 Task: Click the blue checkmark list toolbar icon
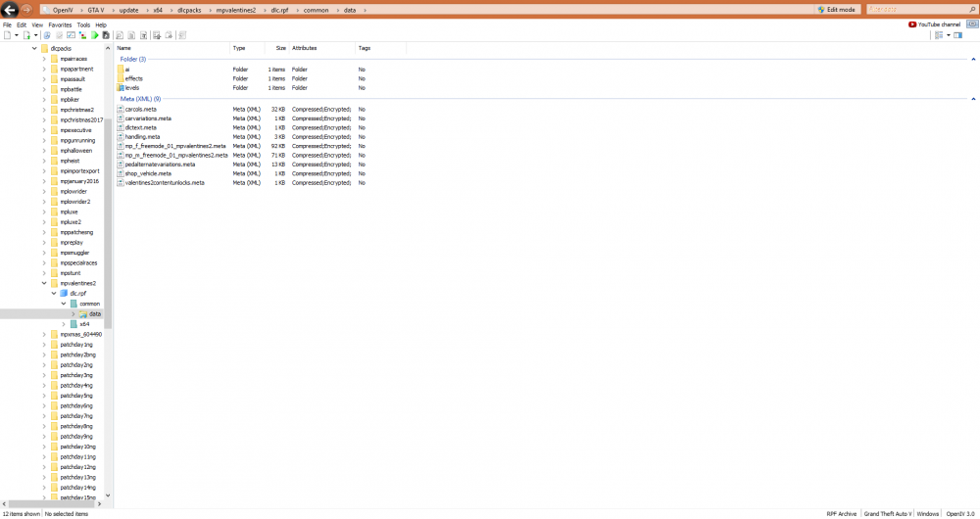point(71,35)
